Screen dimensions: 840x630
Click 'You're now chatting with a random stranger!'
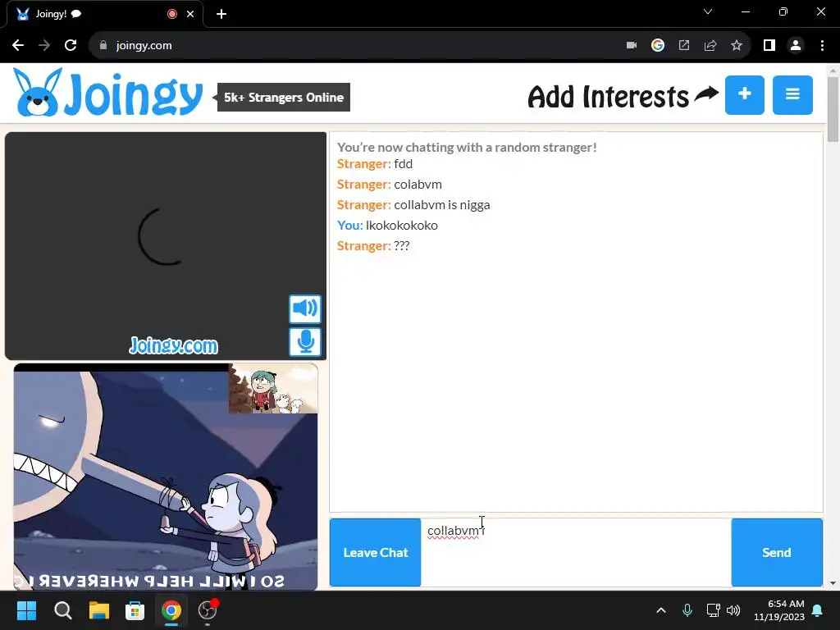click(467, 147)
